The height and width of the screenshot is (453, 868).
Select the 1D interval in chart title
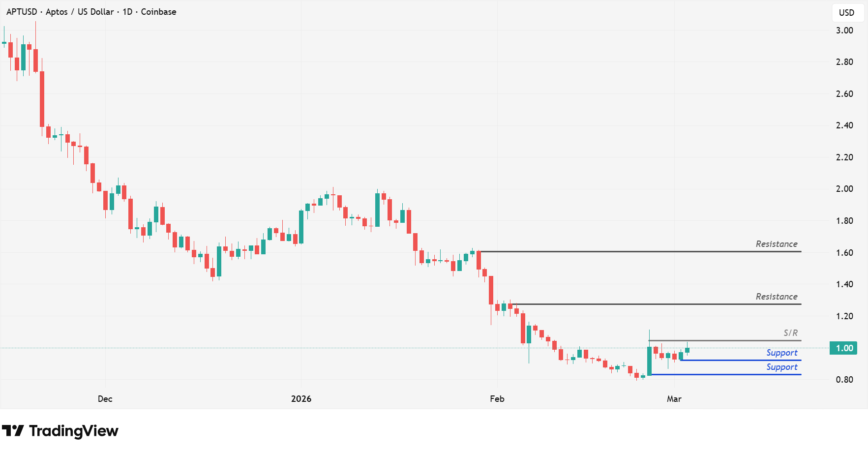(127, 12)
